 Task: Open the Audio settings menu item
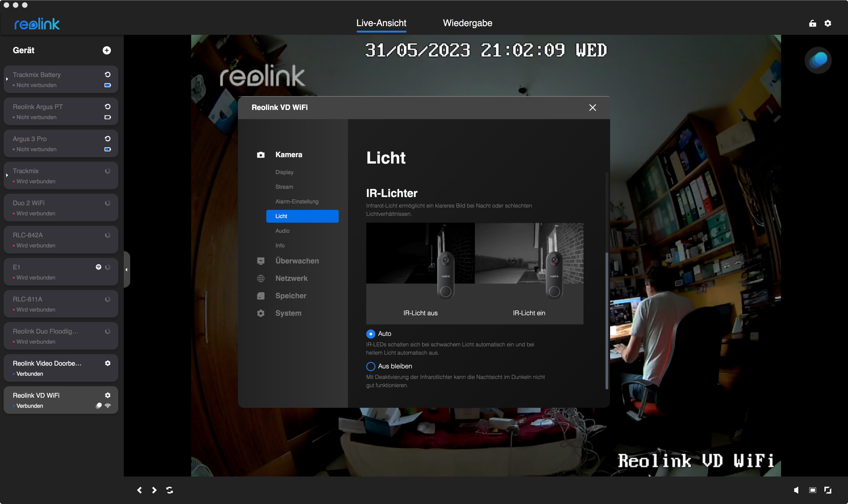pos(282,231)
